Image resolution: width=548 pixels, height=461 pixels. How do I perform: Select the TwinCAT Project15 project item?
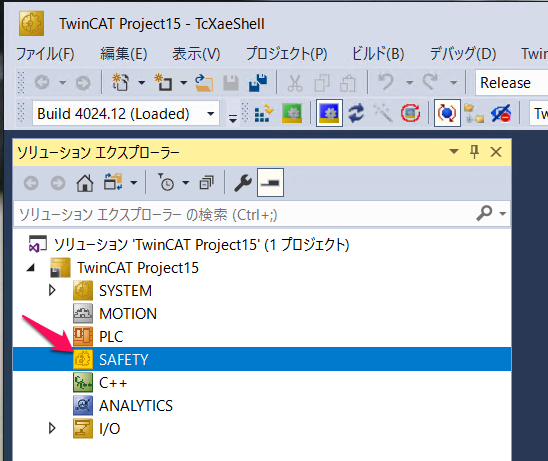tap(138, 268)
